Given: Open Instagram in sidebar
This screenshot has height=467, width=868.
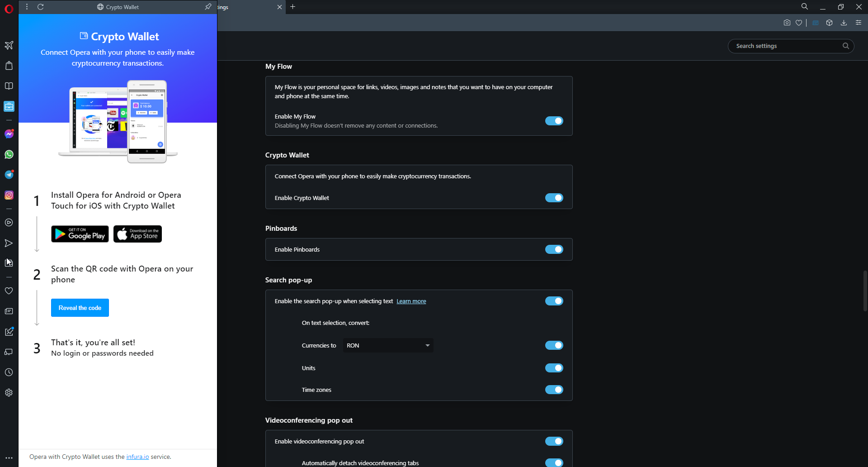Looking at the screenshot, I should click(x=9, y=195).
